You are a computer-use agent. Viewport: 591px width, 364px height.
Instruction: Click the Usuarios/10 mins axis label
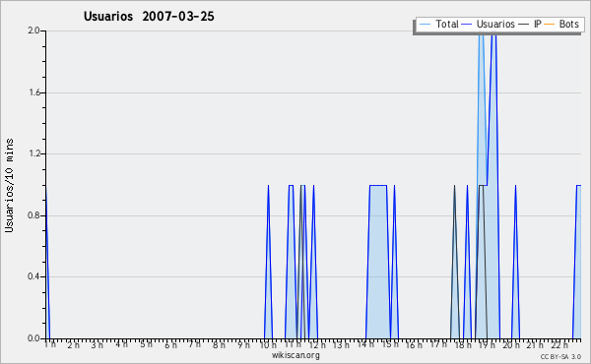[9, 185]
